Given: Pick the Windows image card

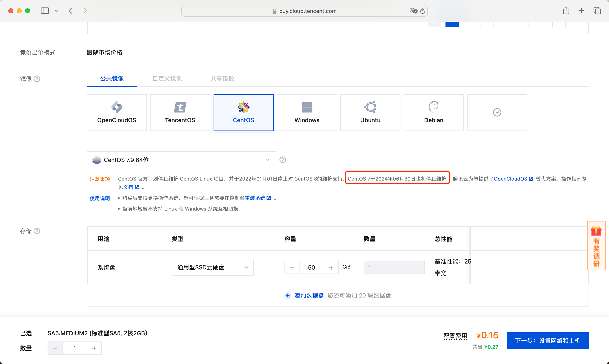Looking at the screenshot, I should pos(307,113).
